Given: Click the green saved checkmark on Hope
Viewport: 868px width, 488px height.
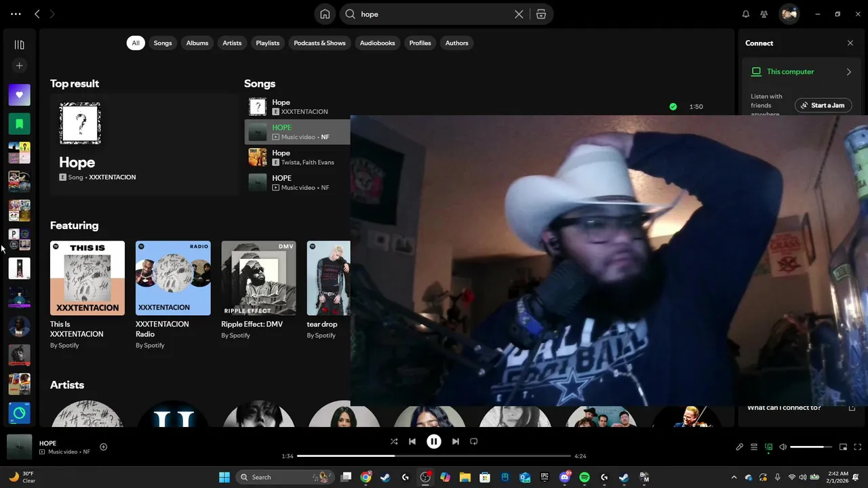Looking at the screenshot, I should [x=673, y=106].
